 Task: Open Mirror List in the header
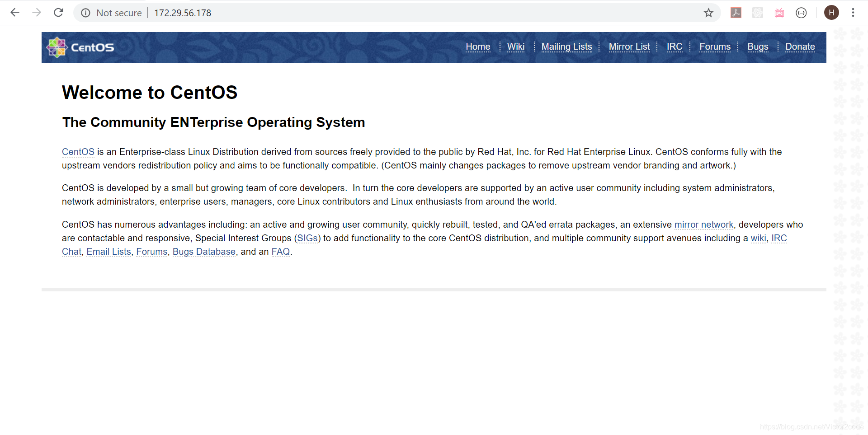pos(629,47)
